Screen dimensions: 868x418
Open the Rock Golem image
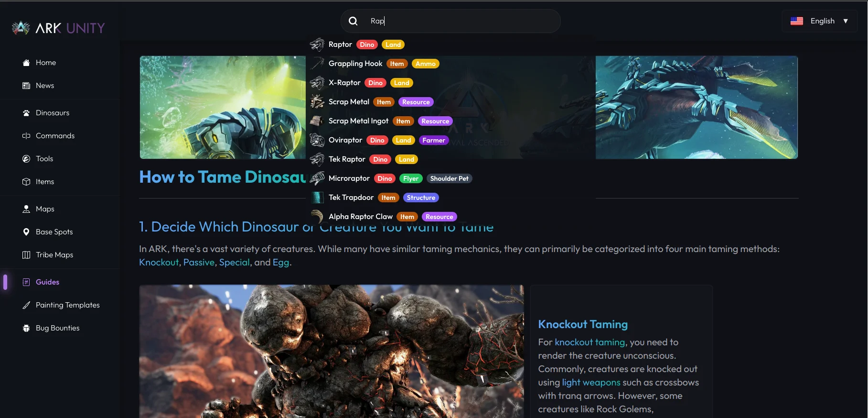(x=332, y=352)
